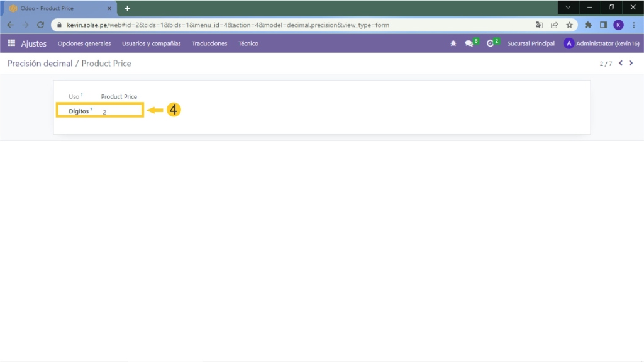Click the Product Price usage field
This screenshot has height=362, width=644.
click(119, 96)
